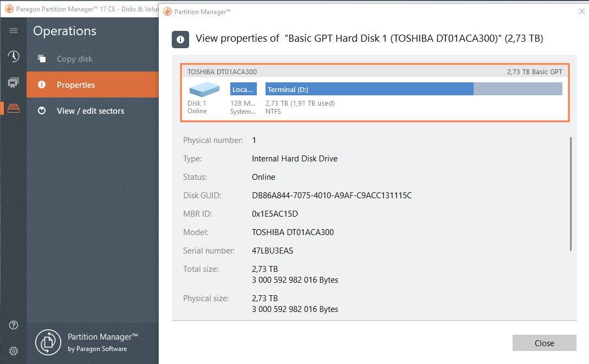Click the Operations heading
Image resolution: width=589 pixels, height=364 pixels.
tap(64, 31)
